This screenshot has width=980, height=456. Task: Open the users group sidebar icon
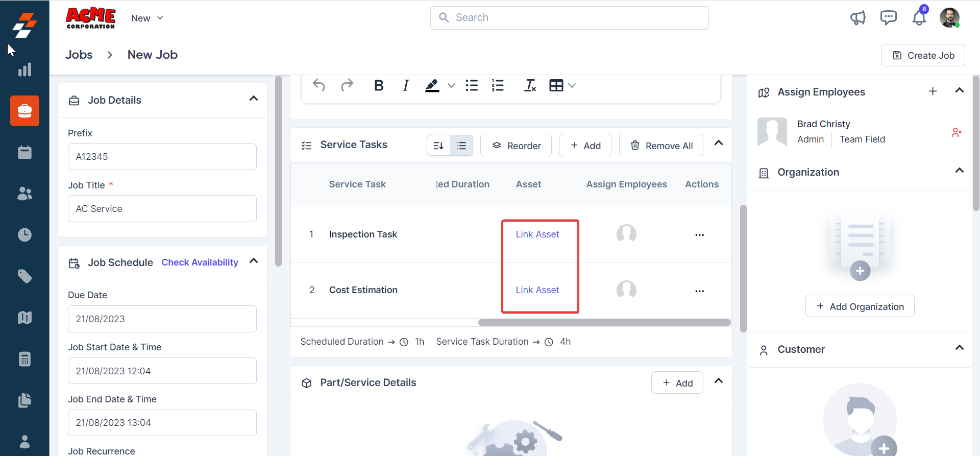(24, 194)
